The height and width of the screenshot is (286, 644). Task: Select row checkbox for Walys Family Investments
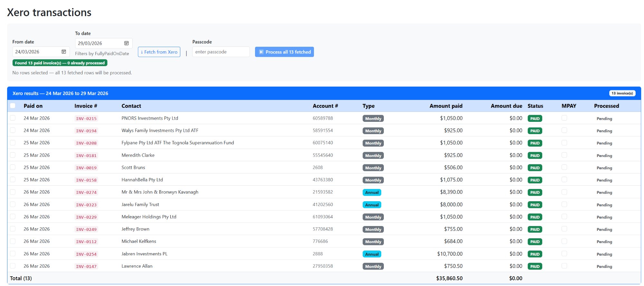[x=13, y=130]
